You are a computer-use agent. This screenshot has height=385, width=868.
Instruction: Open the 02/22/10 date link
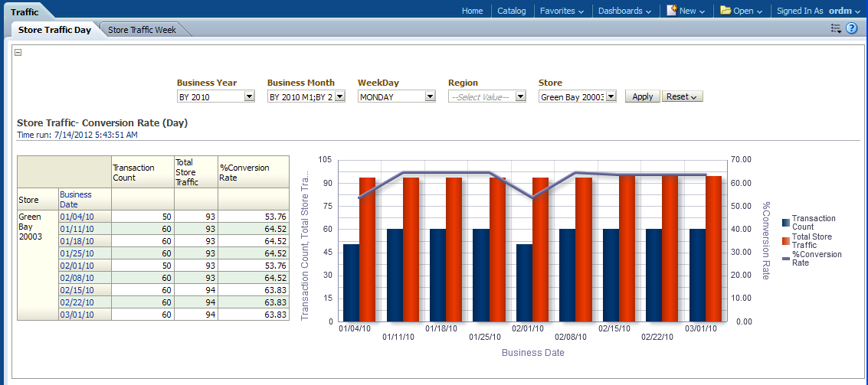(x=77, y=302)
